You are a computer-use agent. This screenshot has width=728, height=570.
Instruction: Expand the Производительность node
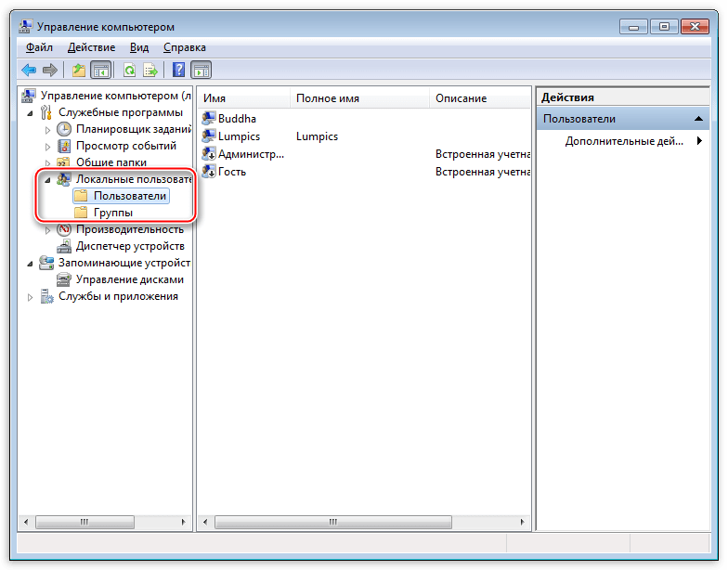pyautogui.click(x=47, y=230)
